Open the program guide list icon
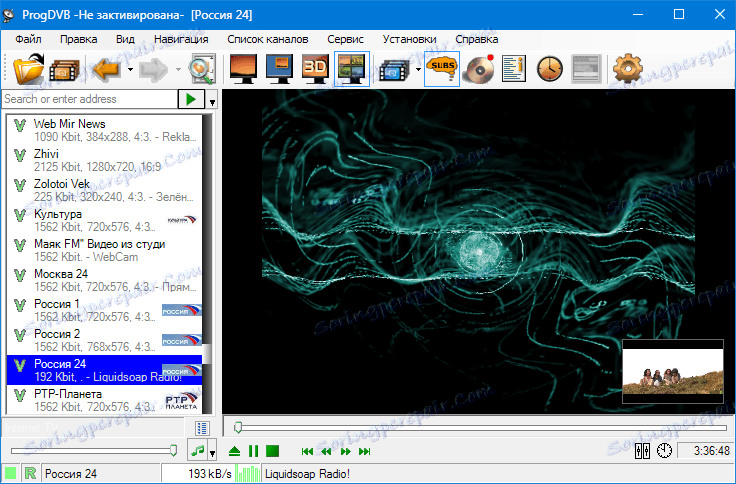 [514, 69]
